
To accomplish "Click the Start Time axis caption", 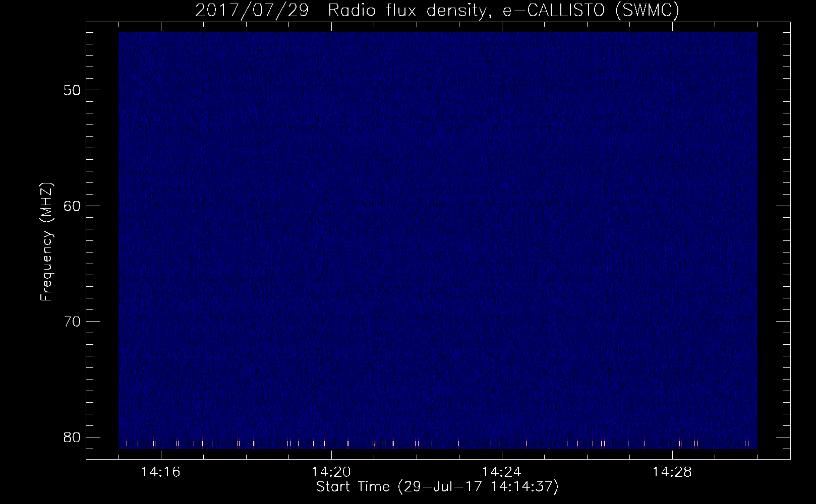I will (x=437, y=487).
